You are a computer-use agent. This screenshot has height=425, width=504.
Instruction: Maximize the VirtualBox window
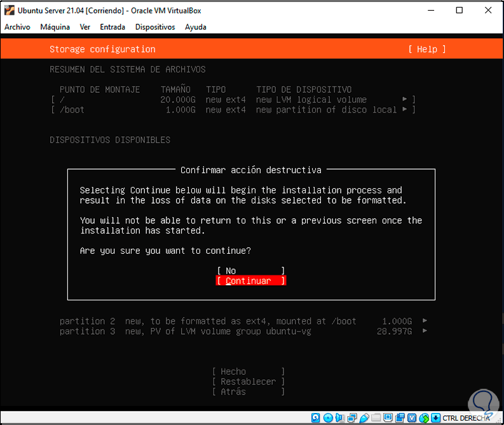pyautogui.click(x=460, y=10)
